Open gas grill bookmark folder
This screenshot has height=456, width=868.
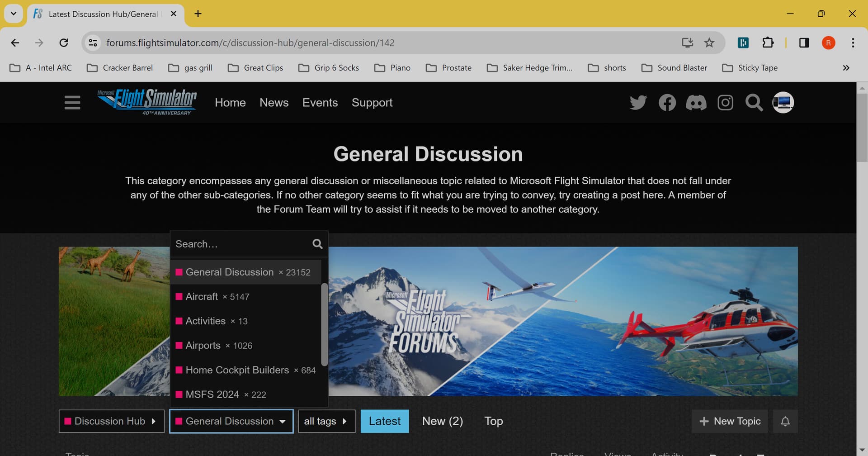[190, 68]
